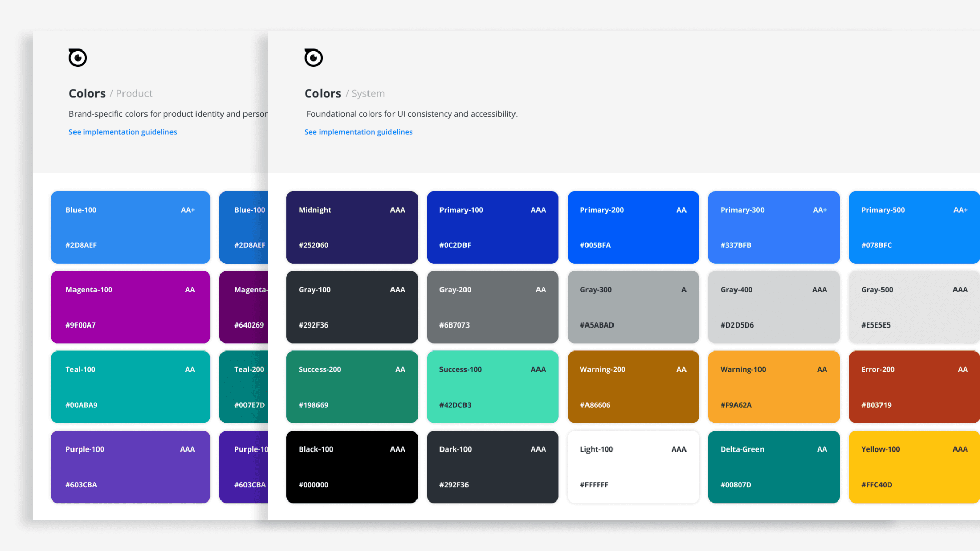Select the Dark-100 swatch
The image size is (980, 551).
coord(493,467)
